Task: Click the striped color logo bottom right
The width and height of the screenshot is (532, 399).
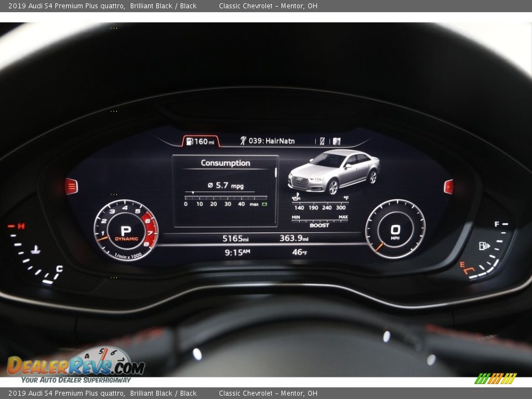Action: 495,378
